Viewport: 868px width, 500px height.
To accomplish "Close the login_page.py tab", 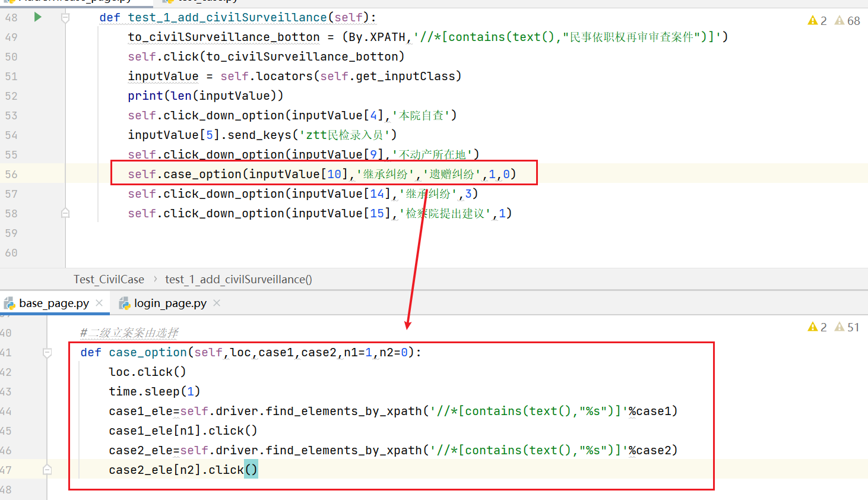I will (217, 303).
